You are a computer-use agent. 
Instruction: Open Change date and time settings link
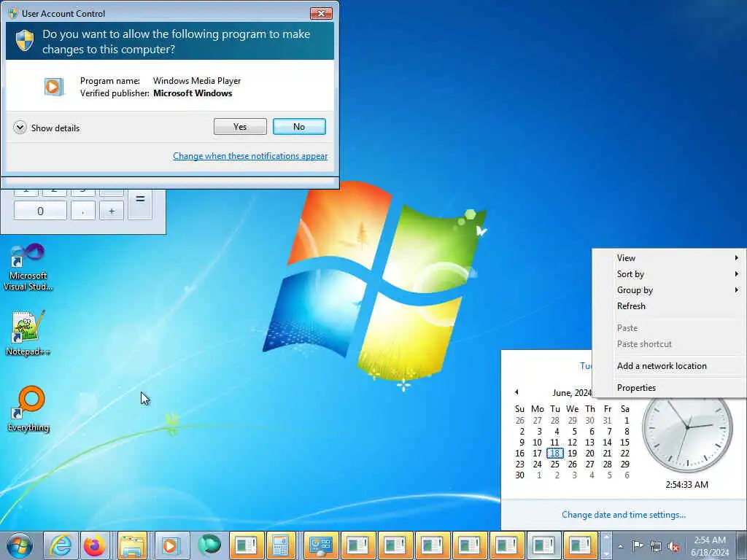point(624,514)
